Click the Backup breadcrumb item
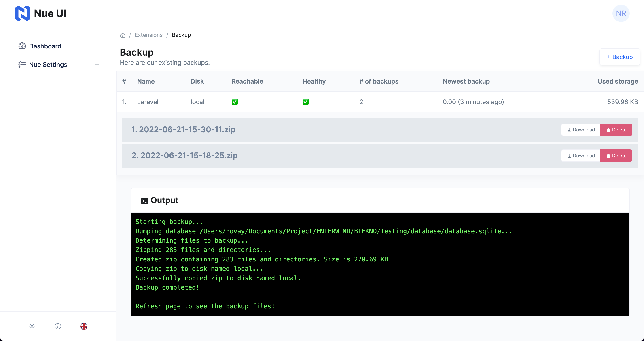 [181, 35]
